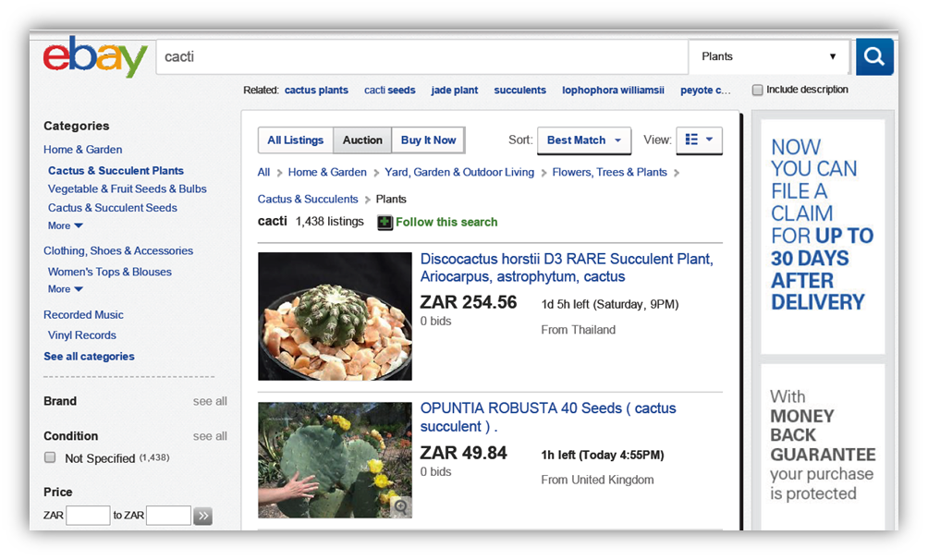Click Cactus & Succulents breadcrumb

point(308,200)
